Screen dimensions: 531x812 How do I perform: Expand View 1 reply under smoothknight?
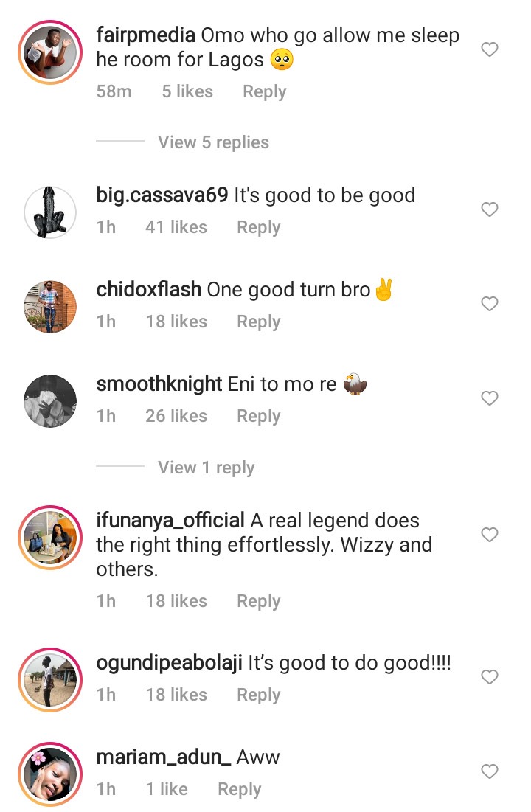(206, 468)
